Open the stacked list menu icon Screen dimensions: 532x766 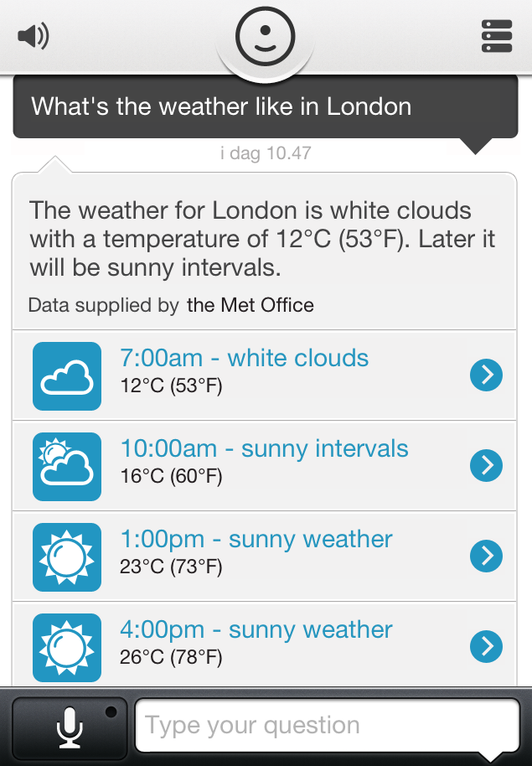497,36
